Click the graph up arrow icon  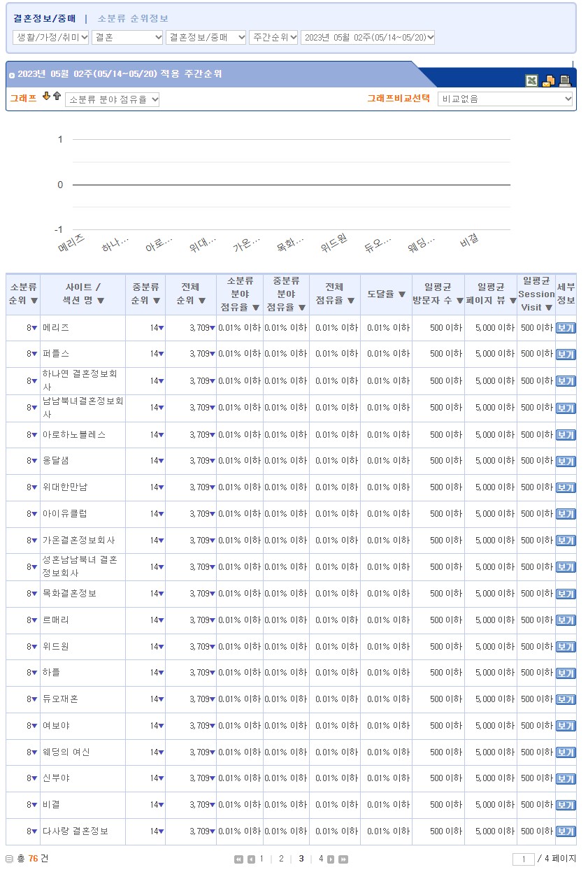click(57, 97)
